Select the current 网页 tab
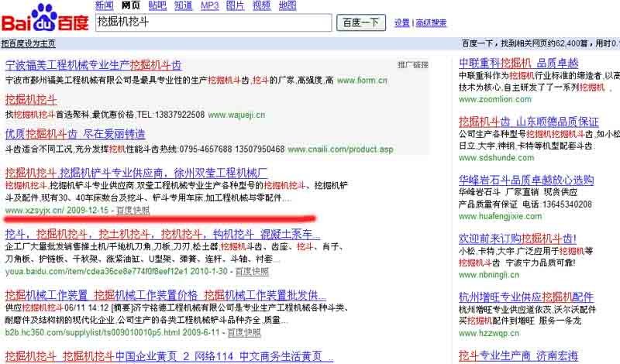Screen dimensions: 620x364 [131, 5]
